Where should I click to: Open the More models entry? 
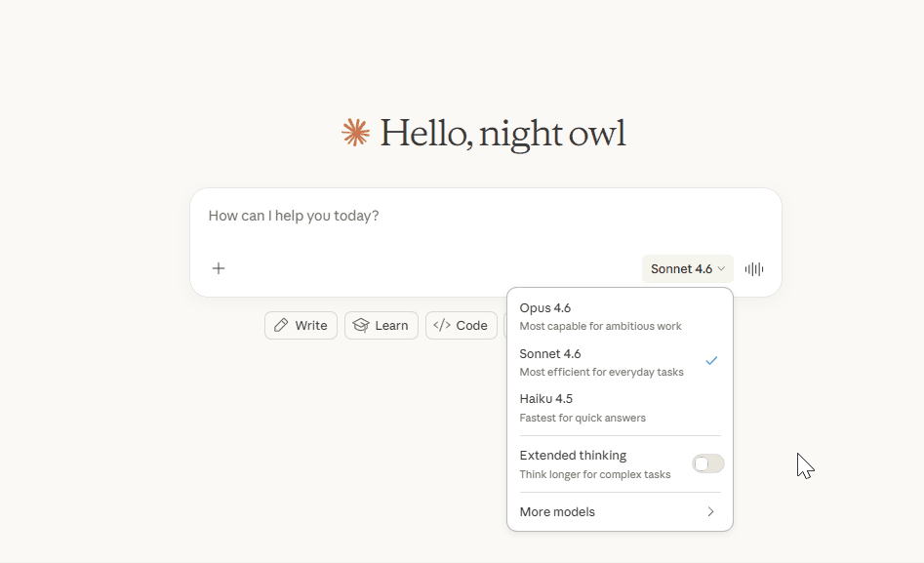[x=620, y=511]
